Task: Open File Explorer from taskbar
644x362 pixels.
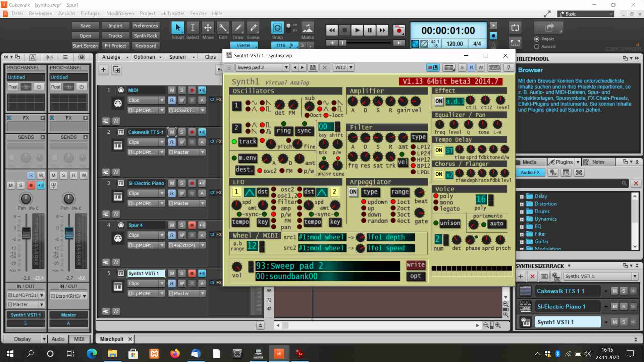Action: coord(112,353)
